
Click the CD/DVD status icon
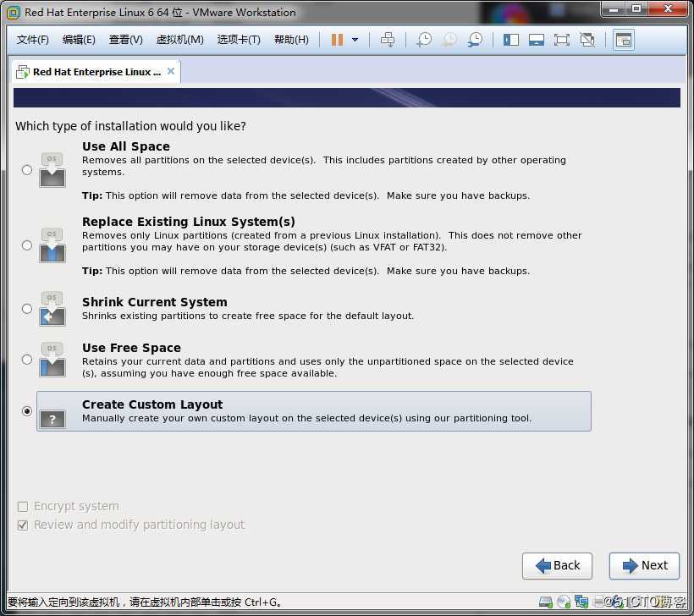[564, 602]
